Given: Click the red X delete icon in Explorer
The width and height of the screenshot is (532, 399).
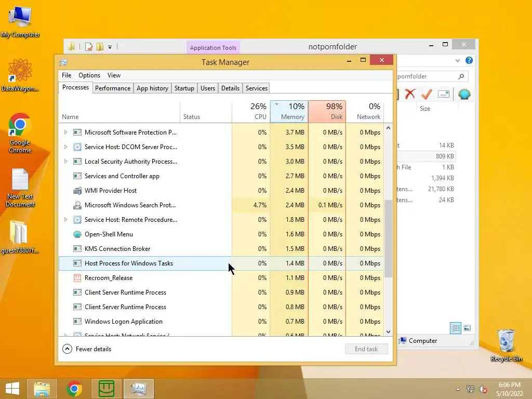Looking at the screenshot, I should tap(410, 94).
